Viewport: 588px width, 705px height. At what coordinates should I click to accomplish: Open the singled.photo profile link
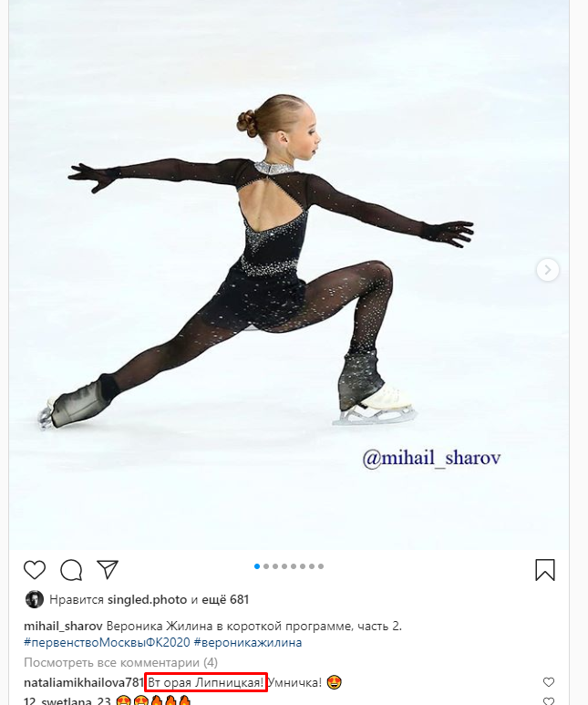[x=147, y=600]
